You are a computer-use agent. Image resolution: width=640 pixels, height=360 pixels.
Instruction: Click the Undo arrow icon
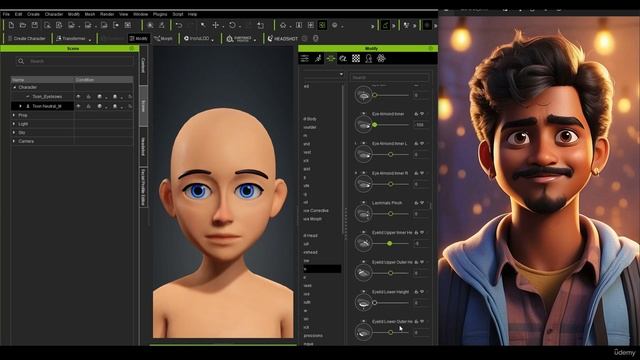[179, 25]
